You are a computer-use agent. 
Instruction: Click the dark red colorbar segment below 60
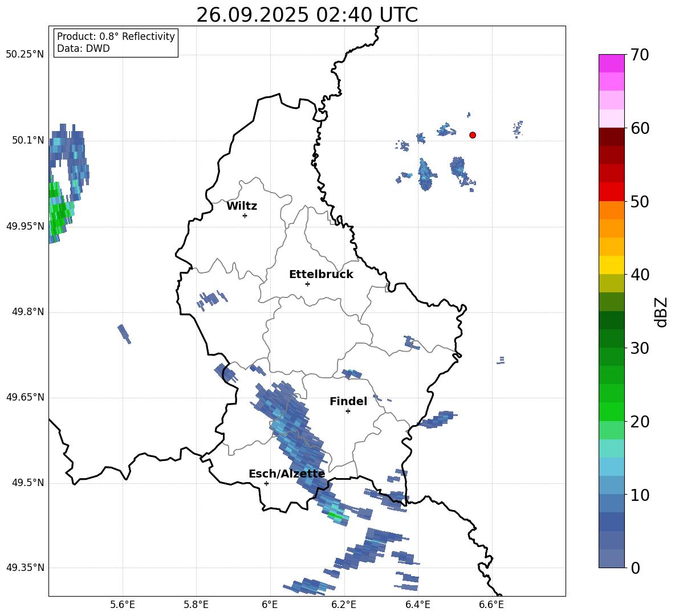[x=611, y=137]
